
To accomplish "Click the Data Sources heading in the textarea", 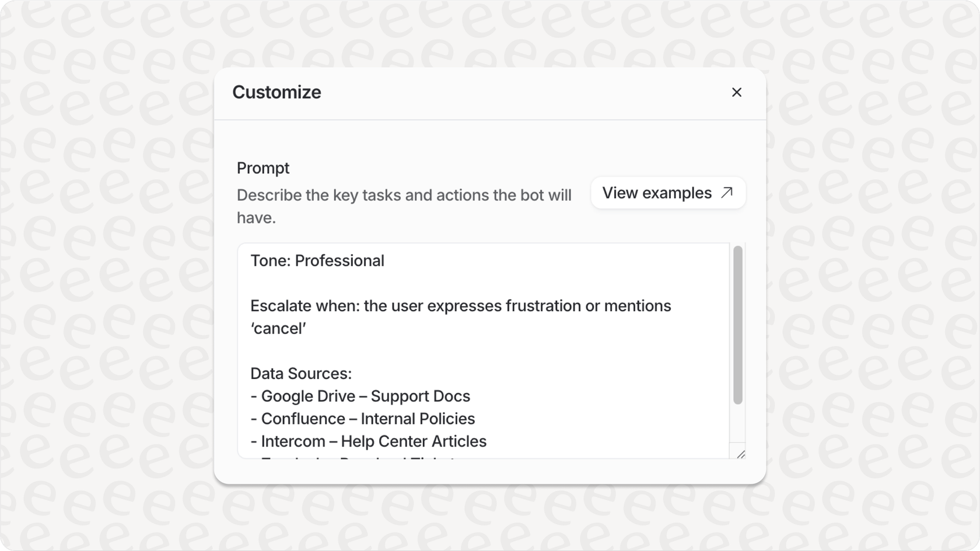I will point(300,373).
